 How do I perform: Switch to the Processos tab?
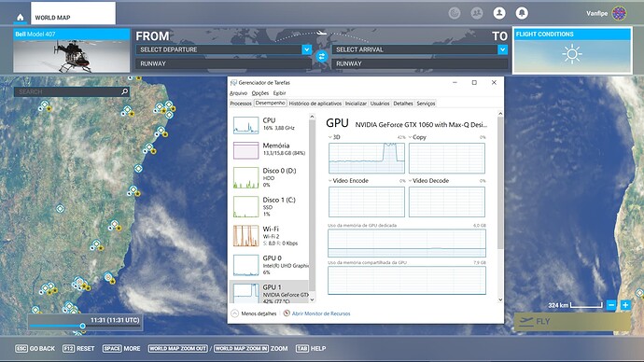pos(241,104)
